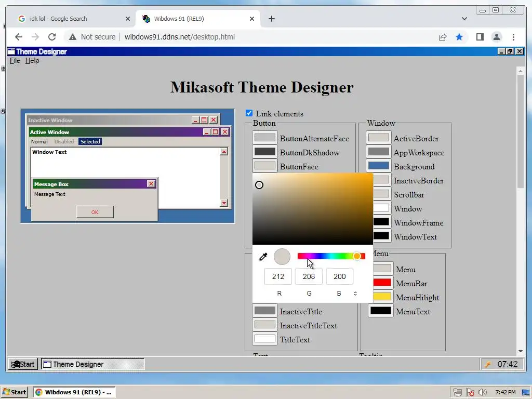Click the Background blue color swatch

click(x=379, y=166)
